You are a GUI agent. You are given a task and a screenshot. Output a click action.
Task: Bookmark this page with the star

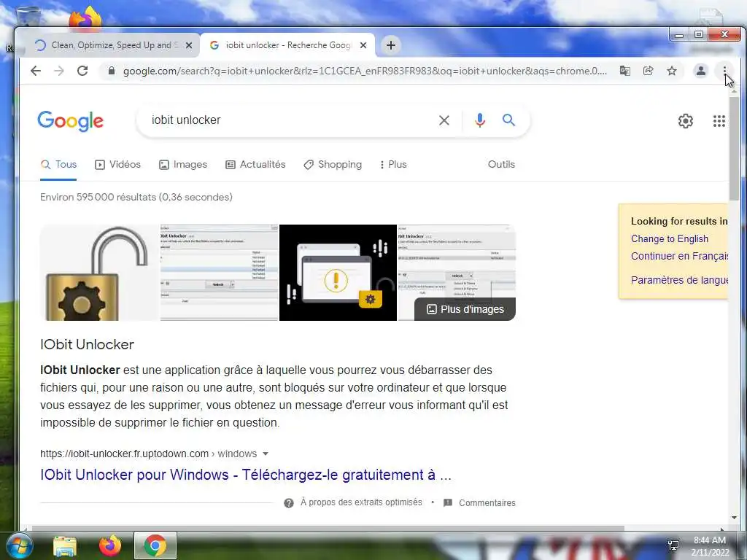pyautogui.click(x=672, y=71)
